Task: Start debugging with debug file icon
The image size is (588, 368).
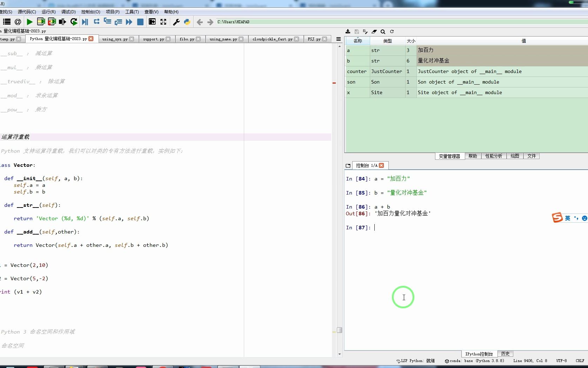Action: click(85, 22)
